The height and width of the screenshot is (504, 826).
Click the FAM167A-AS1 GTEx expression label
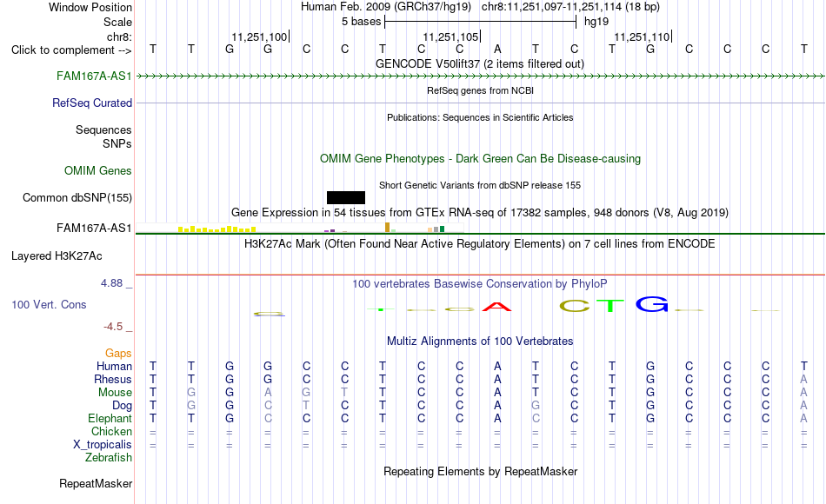(x=94, y=228)
